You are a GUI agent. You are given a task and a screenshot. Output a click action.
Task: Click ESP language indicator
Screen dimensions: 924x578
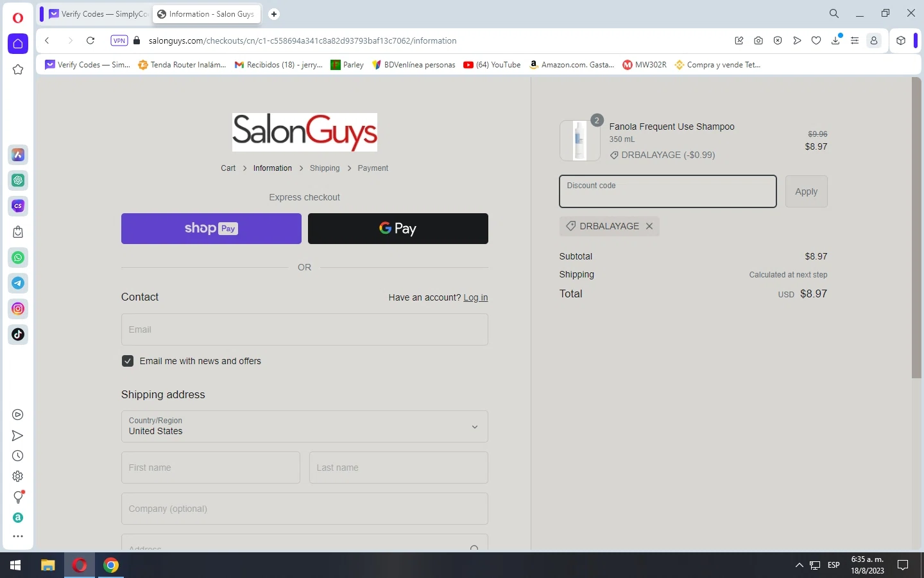834,565
